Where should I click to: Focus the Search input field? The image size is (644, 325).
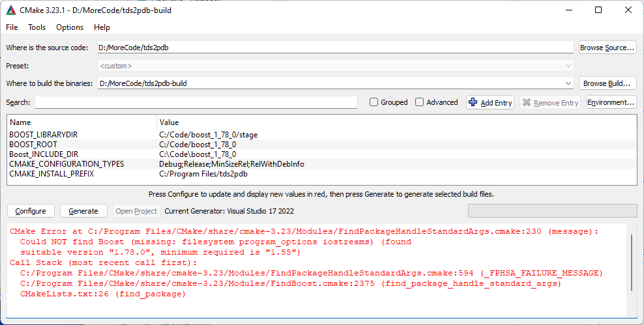[x=196, y=103]
